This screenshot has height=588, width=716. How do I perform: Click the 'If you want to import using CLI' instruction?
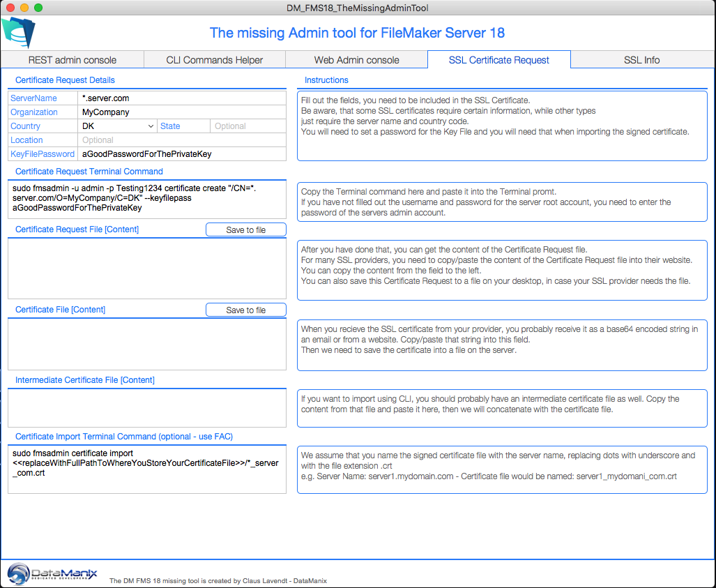tap(502, 409)
